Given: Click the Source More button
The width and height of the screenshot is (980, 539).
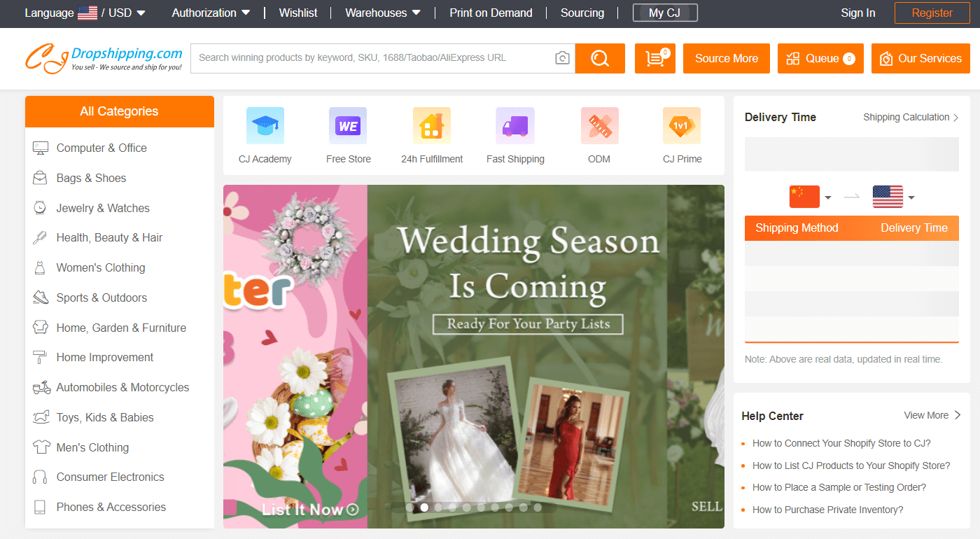Looking at the screenshot, I should click(x=726, y=58).
